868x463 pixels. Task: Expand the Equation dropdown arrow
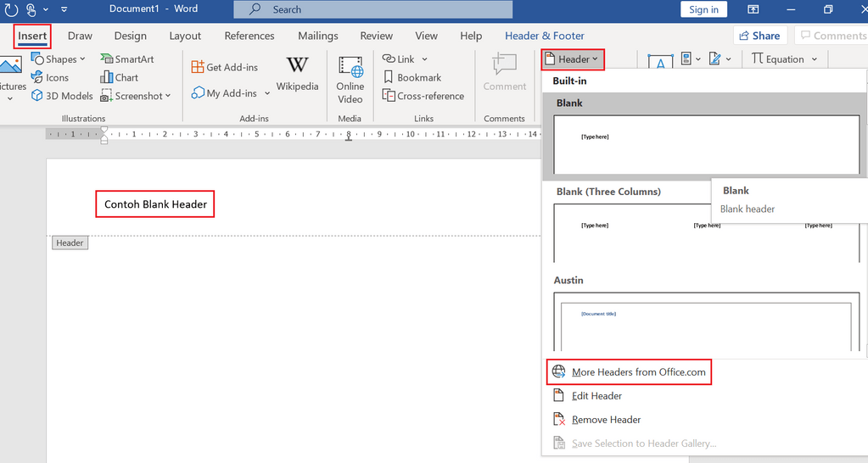pyautogui.click(x=814, y=59)
